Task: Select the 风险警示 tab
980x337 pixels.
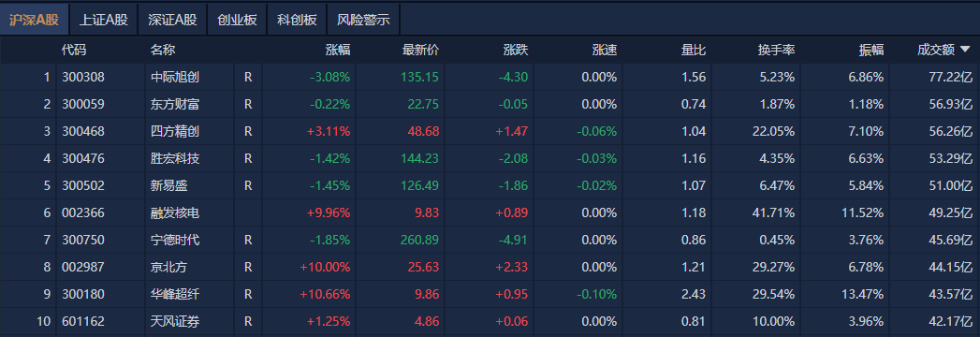Action: pyautogui.click(x=363, y=20)
